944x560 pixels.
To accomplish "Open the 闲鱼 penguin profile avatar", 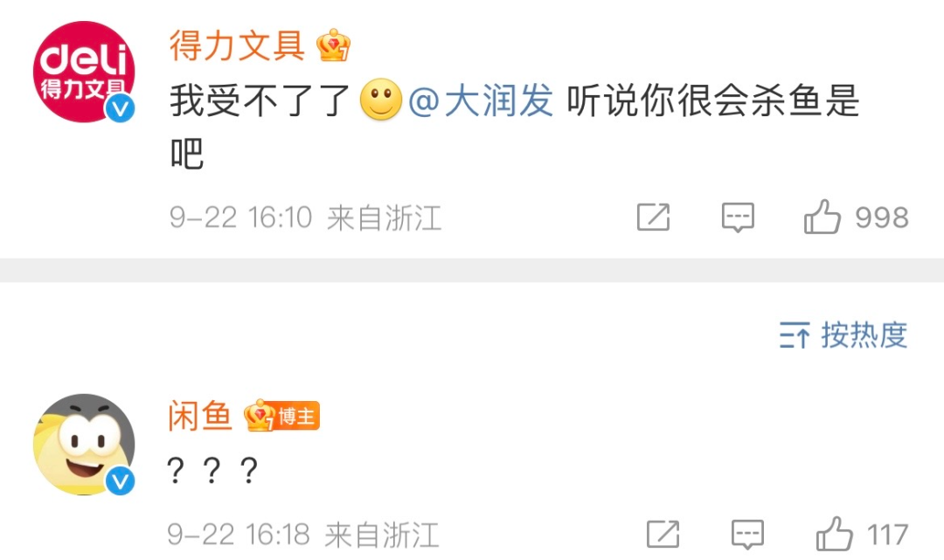I will pos(84,445).
